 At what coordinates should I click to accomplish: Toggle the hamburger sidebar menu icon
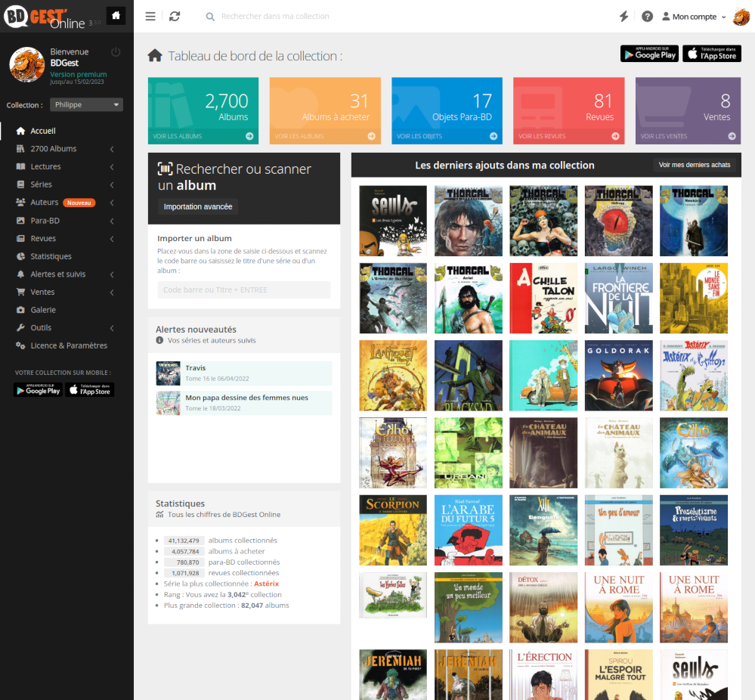[x=150, y=17]
